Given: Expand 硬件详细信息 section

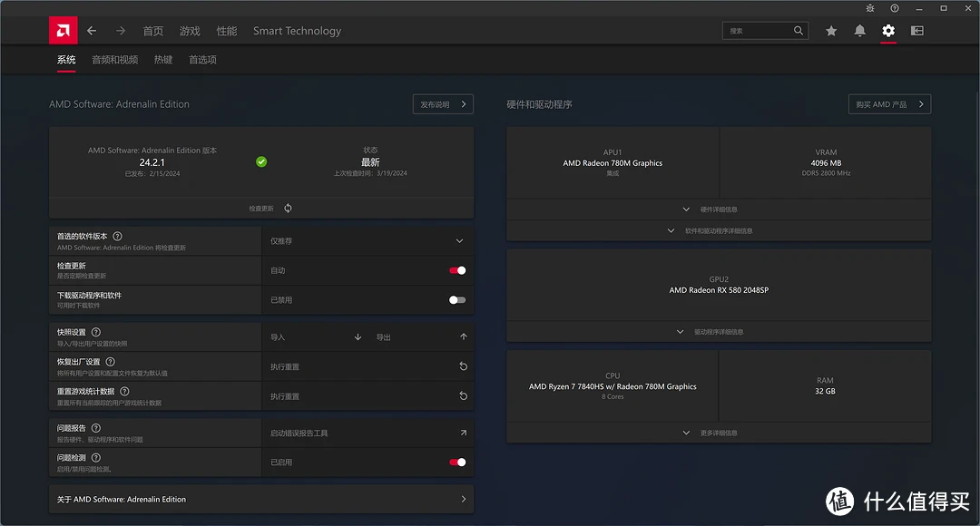Looking at the screenshot, I should (719, 209).
